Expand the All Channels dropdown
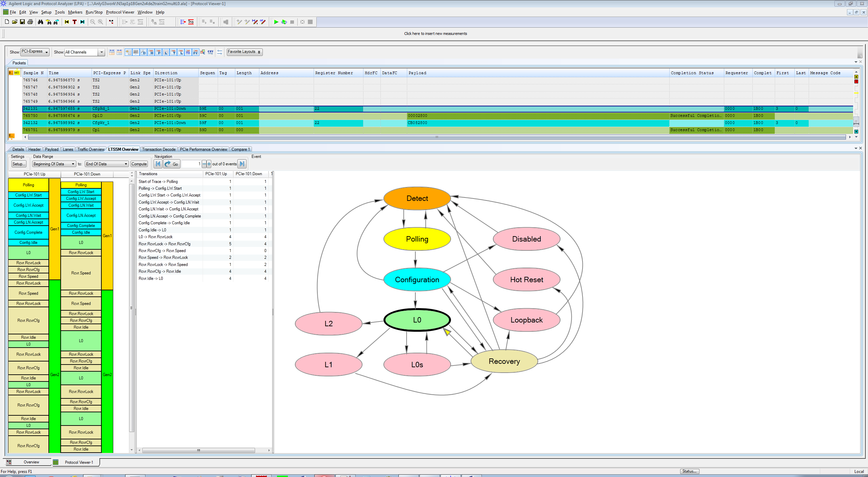The height and width of the screenshot is (477, 868). pyautogui.click(x=101, y=52)
